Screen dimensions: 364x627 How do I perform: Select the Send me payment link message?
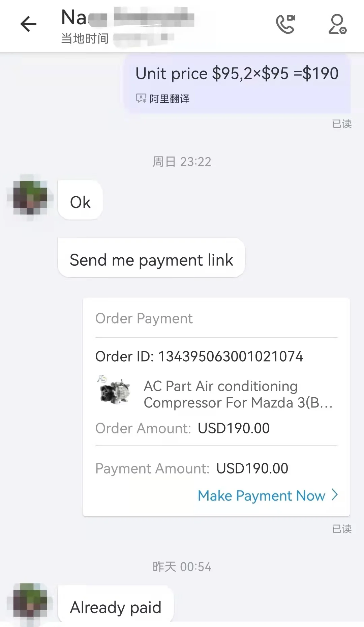(151, 260)
